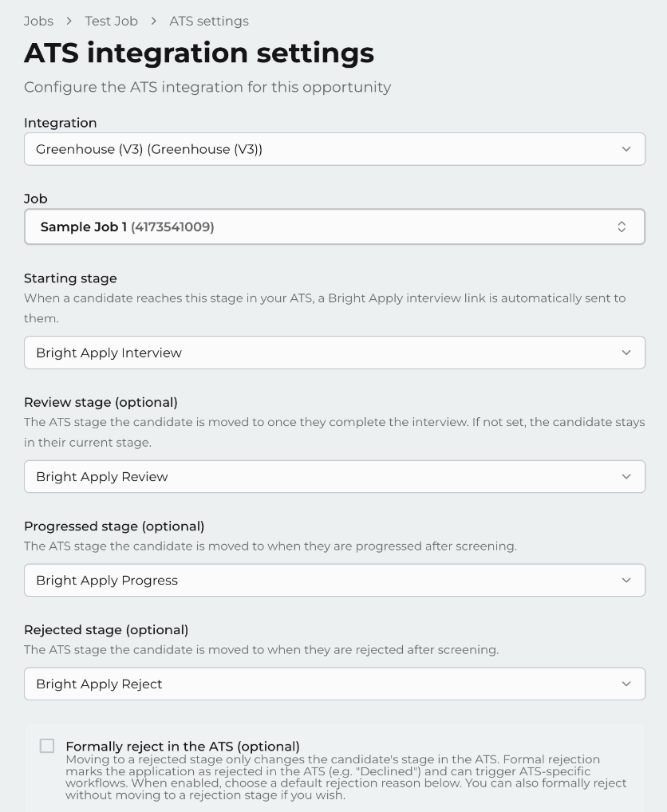Open the Bright Apply Review stage dropdown

(x=334, y=476)
